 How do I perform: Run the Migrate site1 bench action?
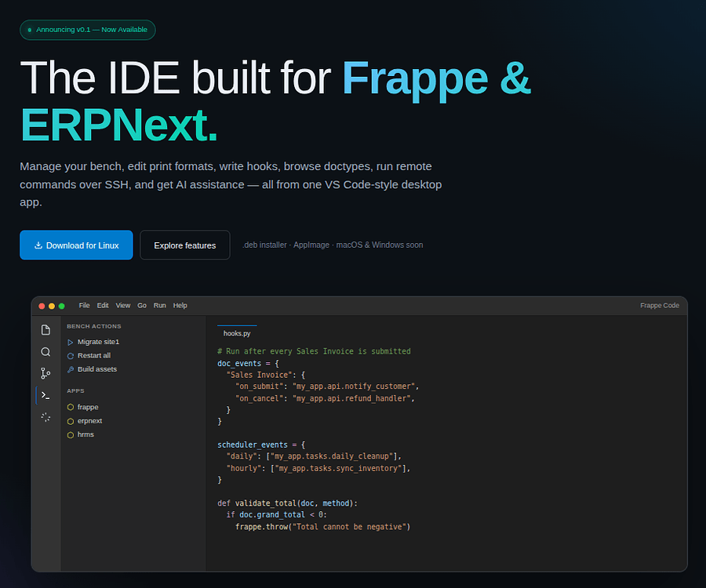(x=93, y=342)
